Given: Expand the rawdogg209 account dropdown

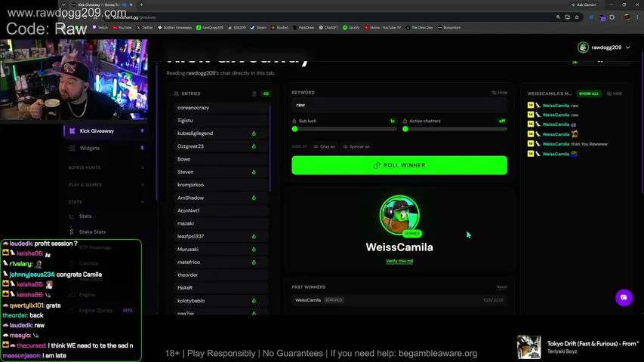Looking at the screenshot, I should tap(628, 48).
